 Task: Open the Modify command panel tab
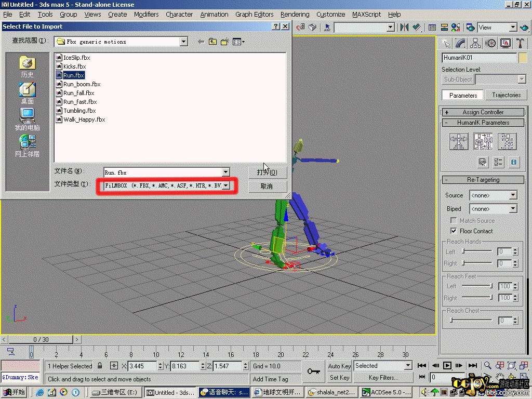tap(460, 43)
